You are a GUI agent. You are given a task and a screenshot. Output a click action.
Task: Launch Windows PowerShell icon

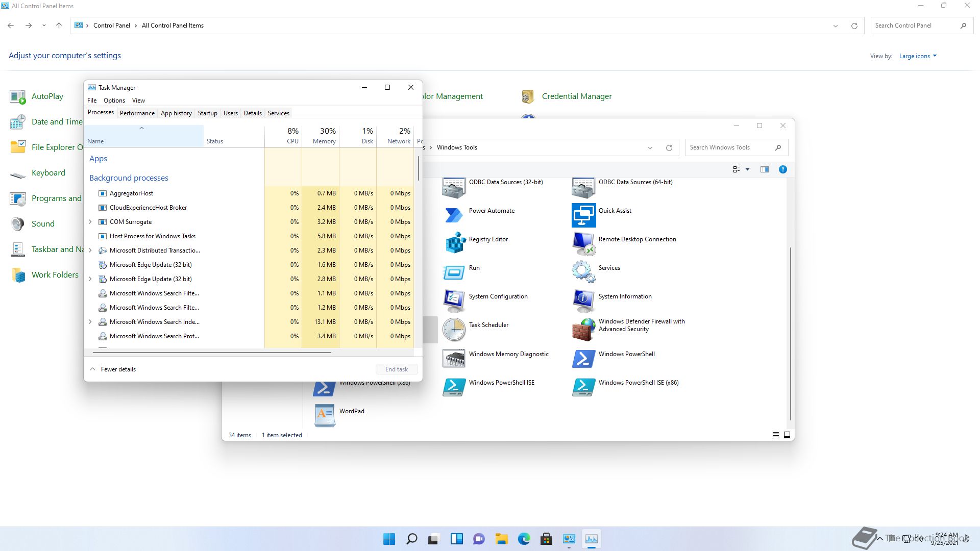[583, 358]
